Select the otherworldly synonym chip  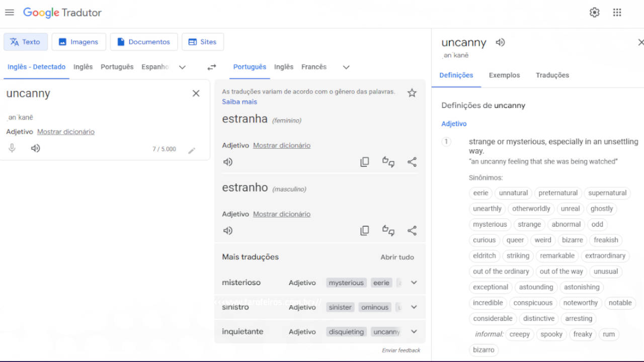[x=531, y=209]
